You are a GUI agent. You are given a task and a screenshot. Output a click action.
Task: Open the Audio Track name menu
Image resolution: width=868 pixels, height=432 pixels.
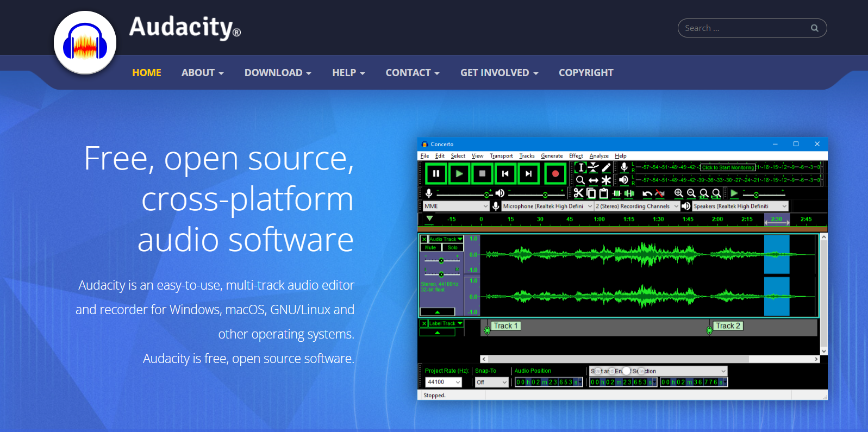point(446,239)
